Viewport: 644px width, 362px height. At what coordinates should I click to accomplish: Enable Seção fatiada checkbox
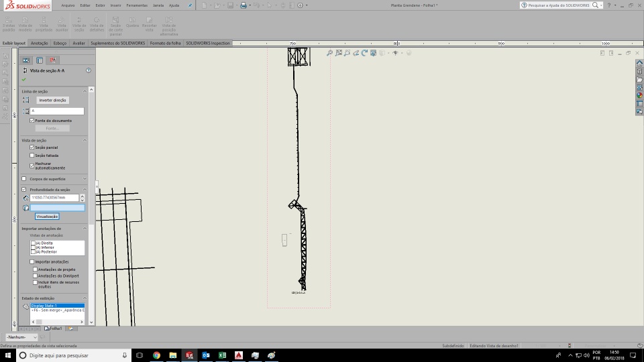[x=32, y=156]
